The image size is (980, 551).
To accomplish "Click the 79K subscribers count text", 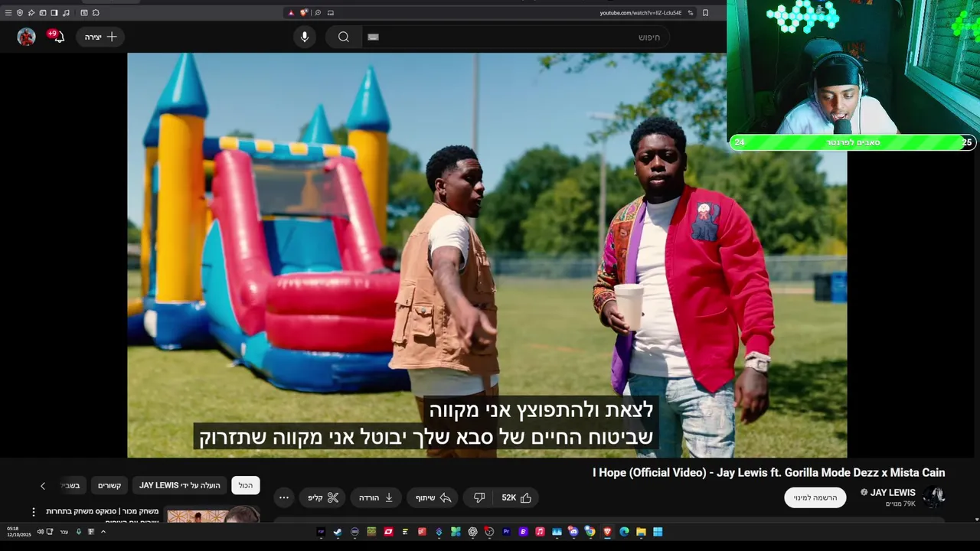I will [900, 504].
